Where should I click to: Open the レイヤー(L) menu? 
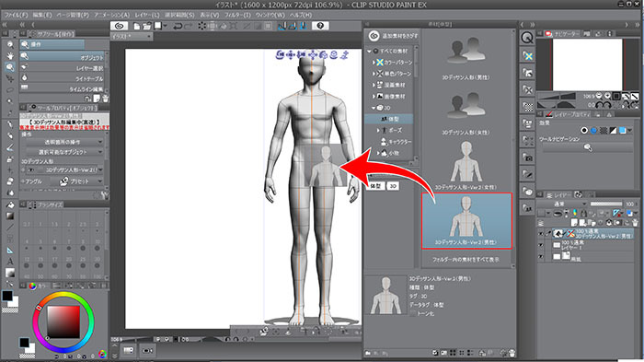click(x=147, y=15)
